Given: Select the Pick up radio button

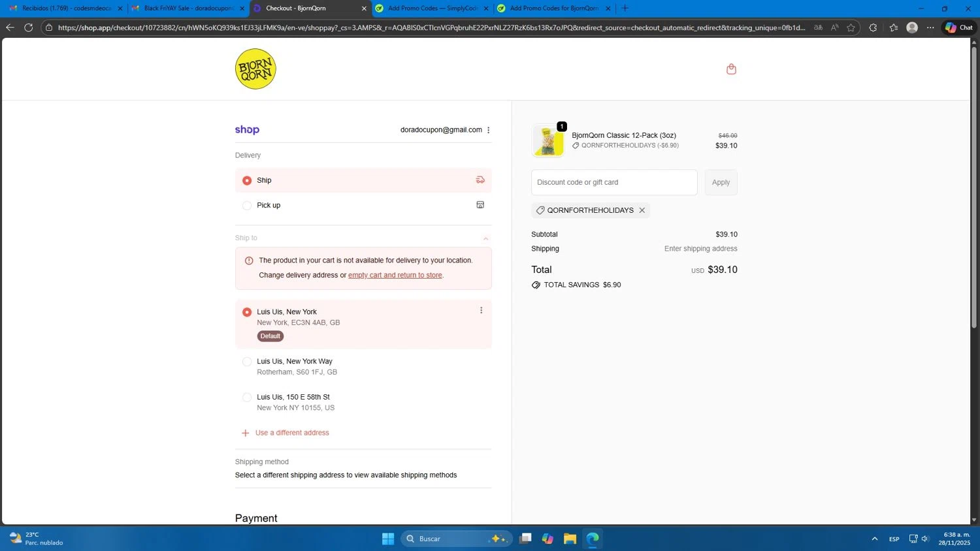Looking at the screenshot, I should pos(247,205).
